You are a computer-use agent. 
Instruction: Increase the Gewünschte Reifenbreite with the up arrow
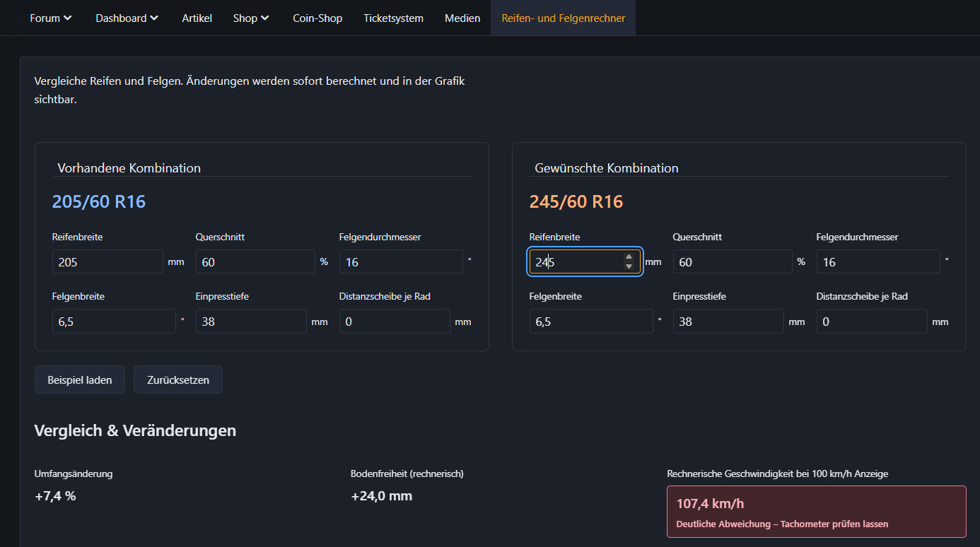[629, 257]
